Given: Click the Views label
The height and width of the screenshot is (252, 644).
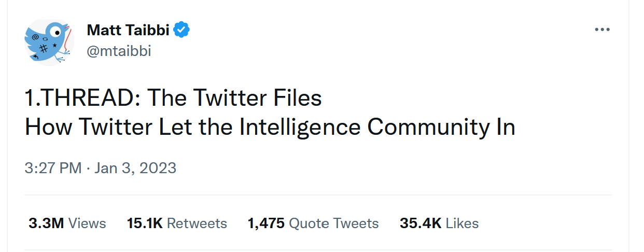Looking at the screenshot, I should pyautogui.click(x=87, y=223).
